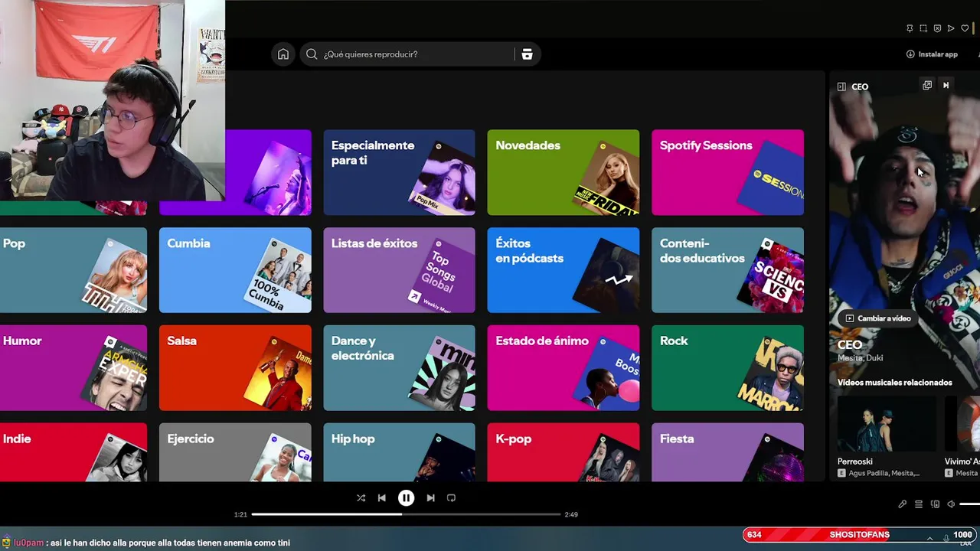Open the Perreoski related video thumbnail

point(887,423)
